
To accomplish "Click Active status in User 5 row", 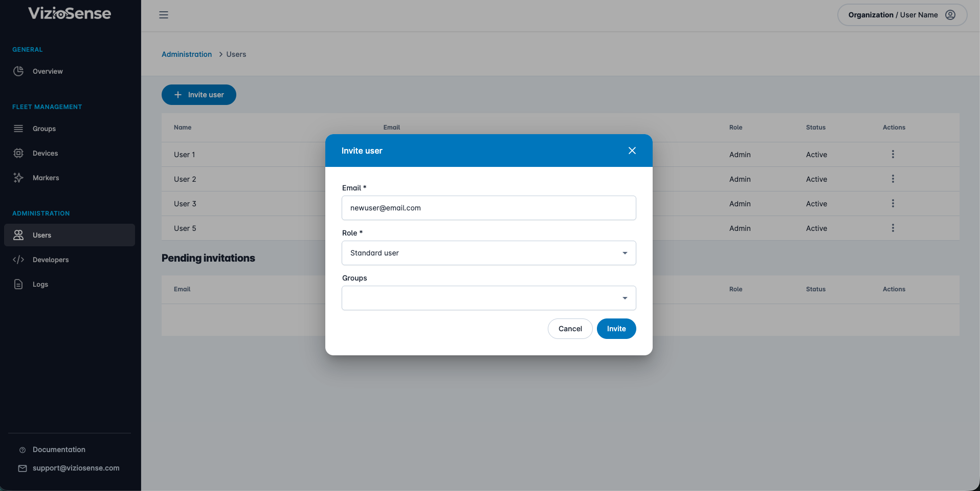I will pyautogui.click(x=816, y=228).
